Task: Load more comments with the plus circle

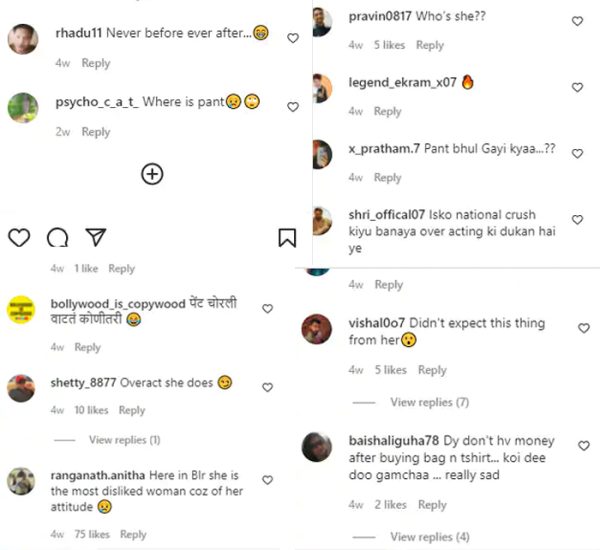Action: coord(152,174)
